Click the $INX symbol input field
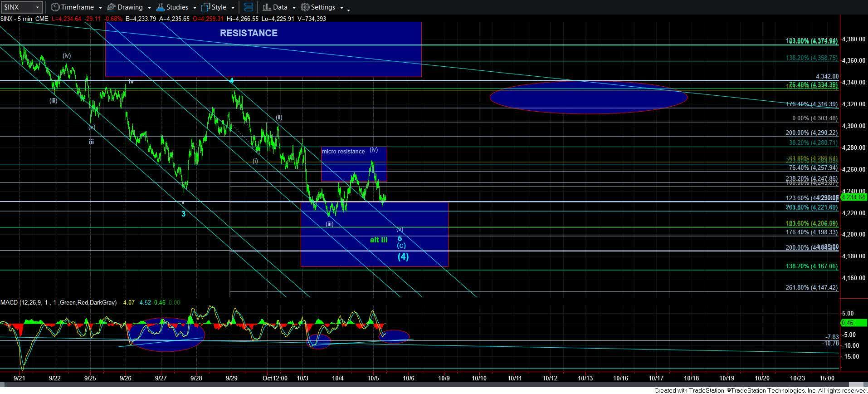This screenshot has height=394, width=868. pos(17,7)
